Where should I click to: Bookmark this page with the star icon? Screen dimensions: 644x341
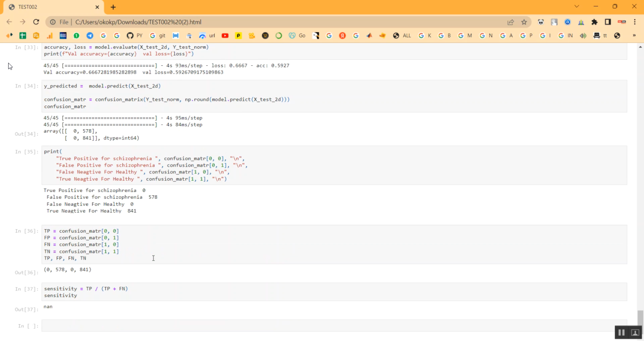pos(524,22)
